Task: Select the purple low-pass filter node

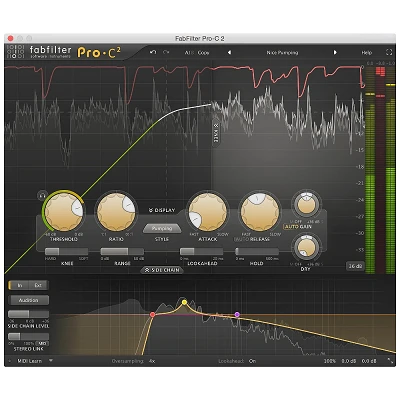Action: point(237,314)
